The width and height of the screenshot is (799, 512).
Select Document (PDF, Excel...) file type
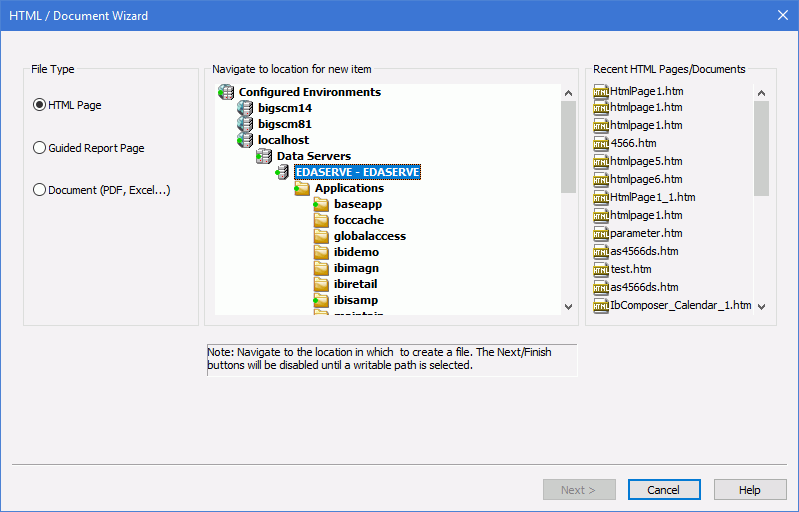(40, 190)
